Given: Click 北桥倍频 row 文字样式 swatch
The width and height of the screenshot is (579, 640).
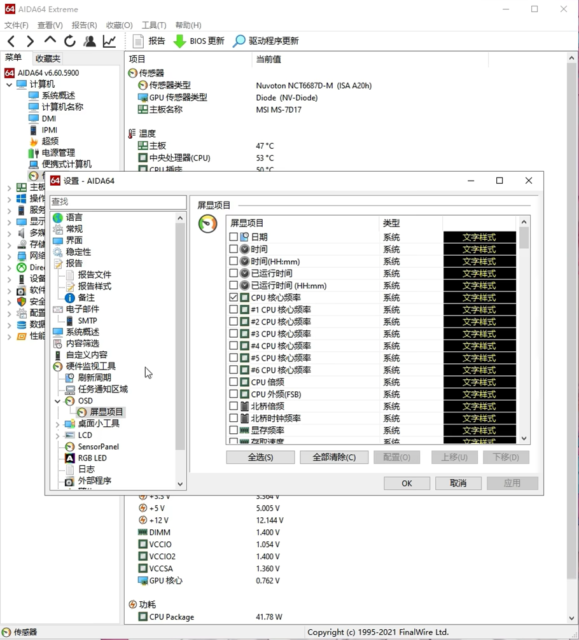Looking at the screenshot, I should click(479, 406).
